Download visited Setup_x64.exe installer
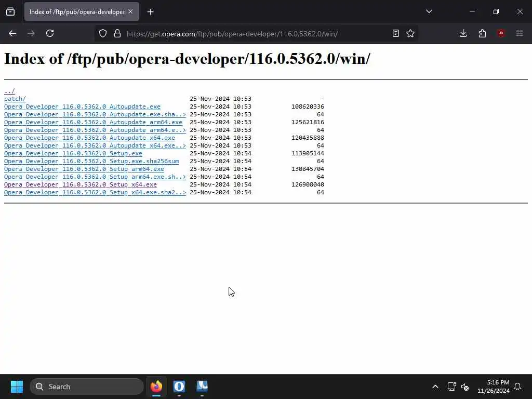 pos(81,184)
